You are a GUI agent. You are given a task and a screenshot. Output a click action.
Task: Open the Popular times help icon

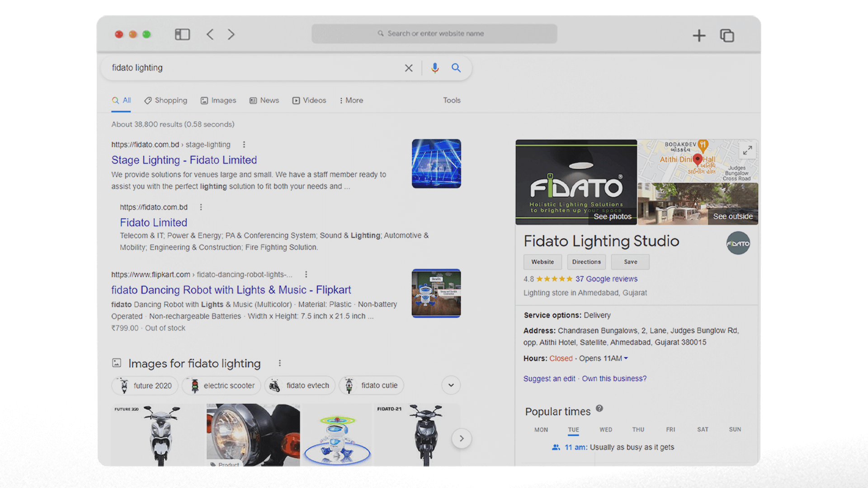pyautogui.click(x=599, y=408)
